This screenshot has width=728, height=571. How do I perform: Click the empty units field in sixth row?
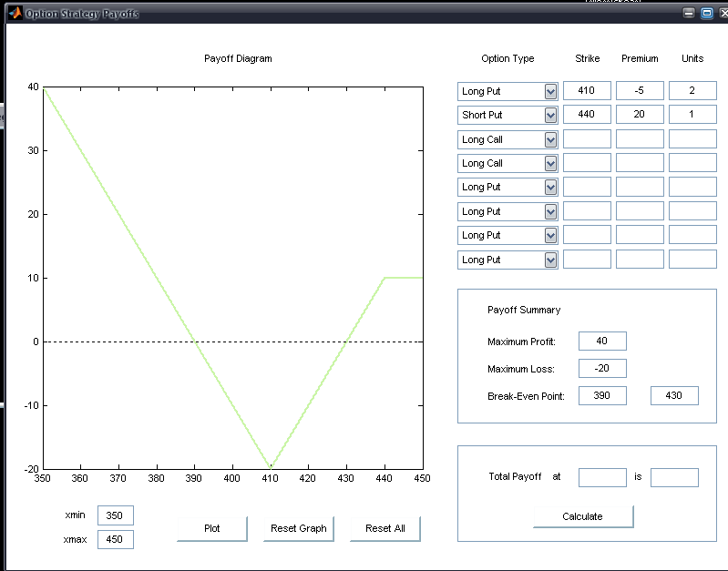tap(692, 210)
